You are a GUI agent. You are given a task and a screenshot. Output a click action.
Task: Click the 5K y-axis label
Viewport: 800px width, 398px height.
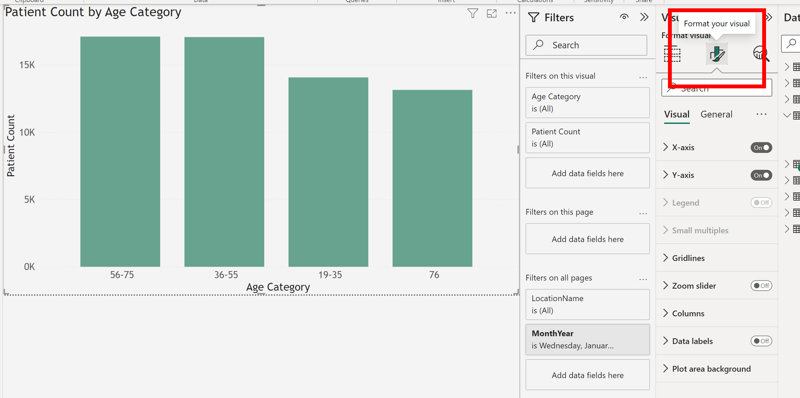(30, 200)
